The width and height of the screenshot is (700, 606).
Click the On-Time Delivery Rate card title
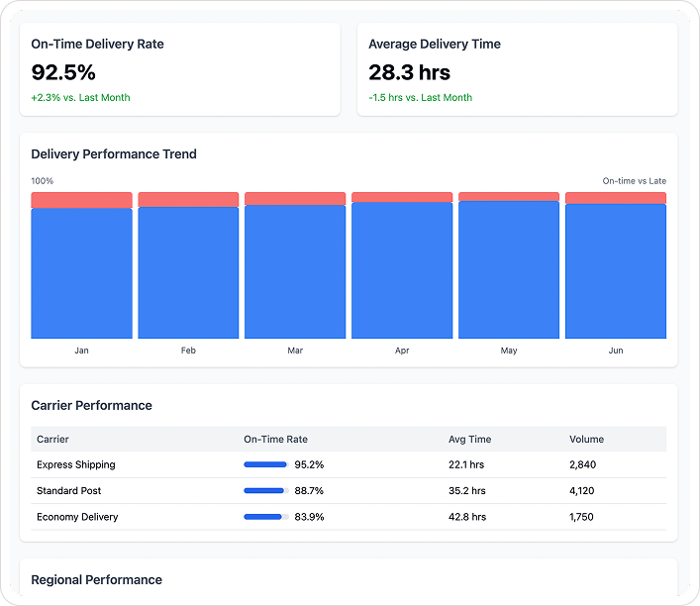[x=97, y=44]
